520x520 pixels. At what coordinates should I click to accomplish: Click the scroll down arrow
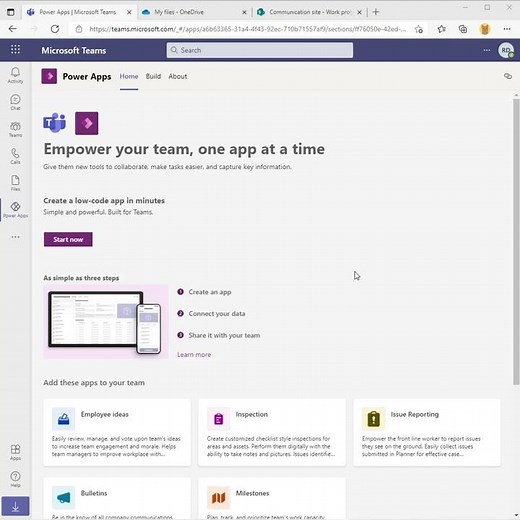(516, 515)
